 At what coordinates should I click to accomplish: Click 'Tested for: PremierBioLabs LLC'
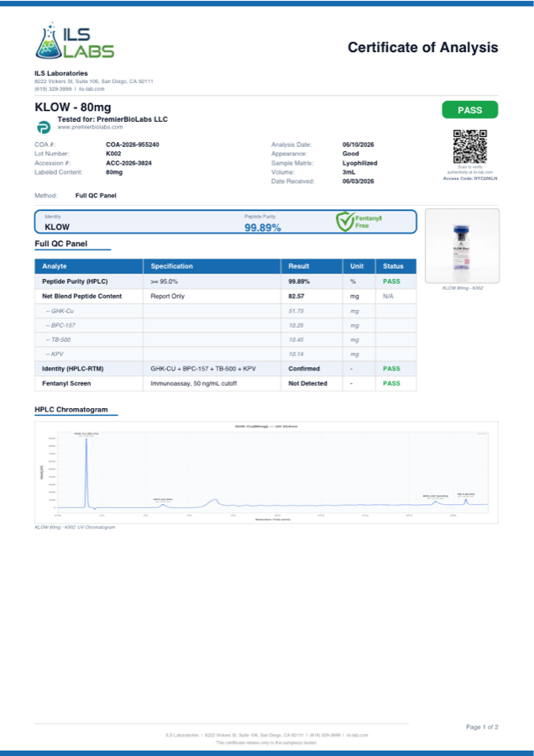(113, 119)
